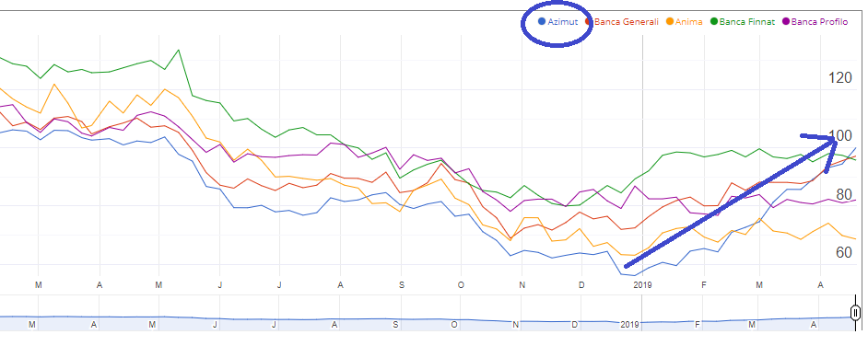Click the 2019 label on the main axis
Screen dimensions: 868x346
[642, 285]
